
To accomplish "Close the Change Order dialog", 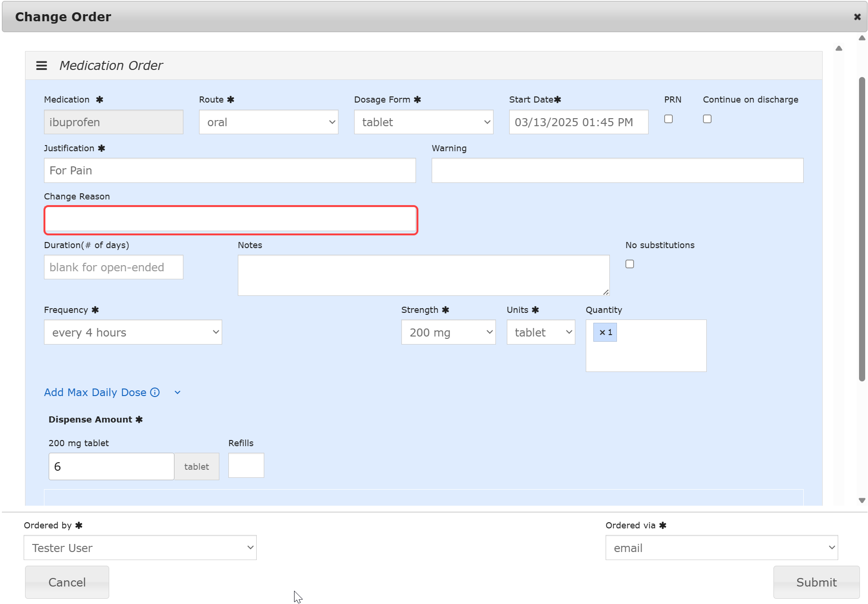I will (x=857, y=17).
